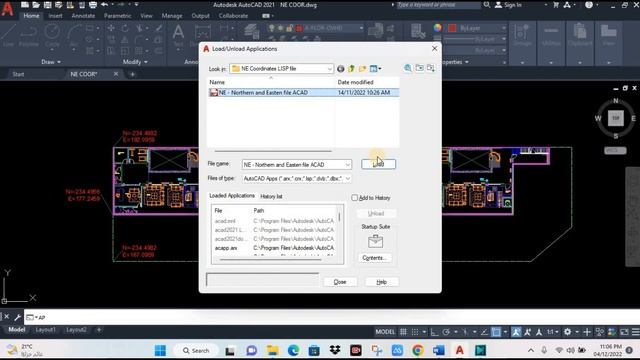Open Microsoft Edge from the taskbar

[293, 350]
